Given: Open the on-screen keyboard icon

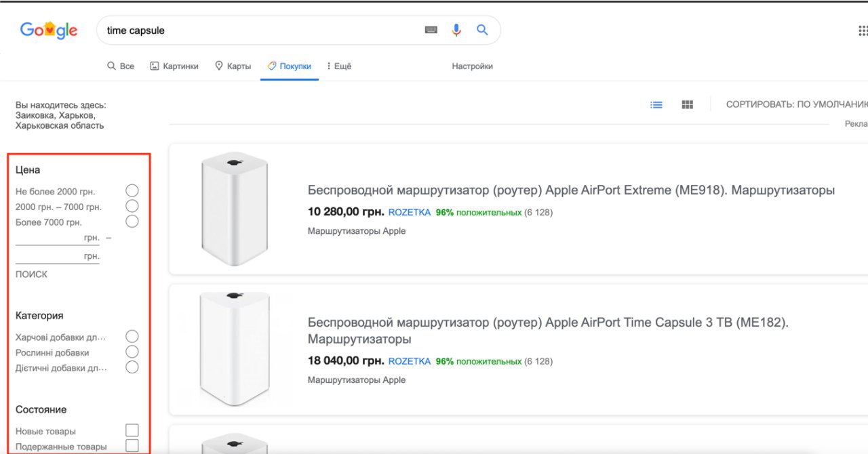Looking at the screenshot, I should coord(431,30).
